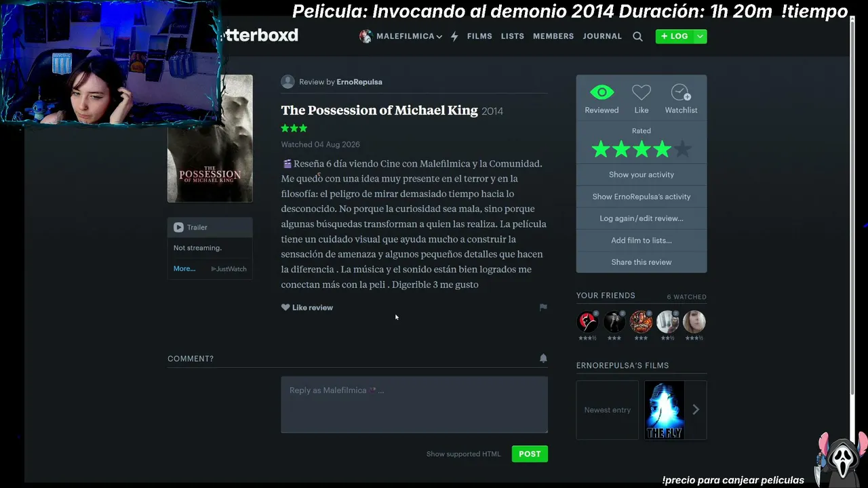
Task: Open the red bat logo friend avatar
Action: pyautogui.click(x=587, y=321)
